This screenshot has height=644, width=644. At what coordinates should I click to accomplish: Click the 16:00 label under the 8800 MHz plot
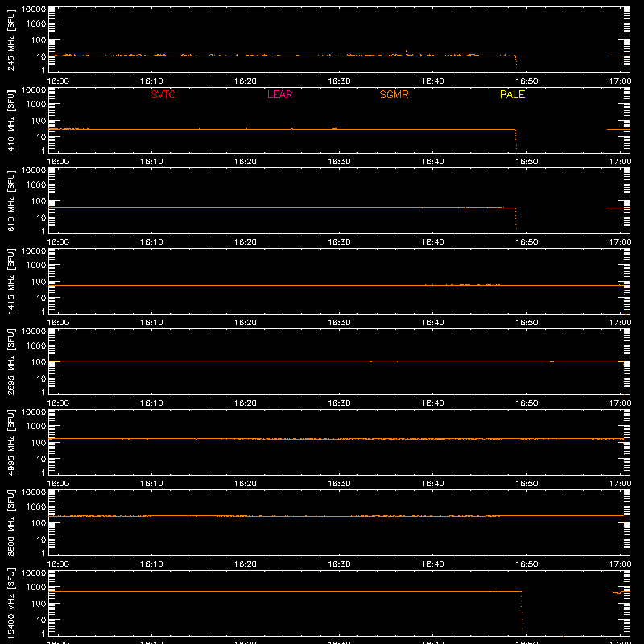coord(58,564)
